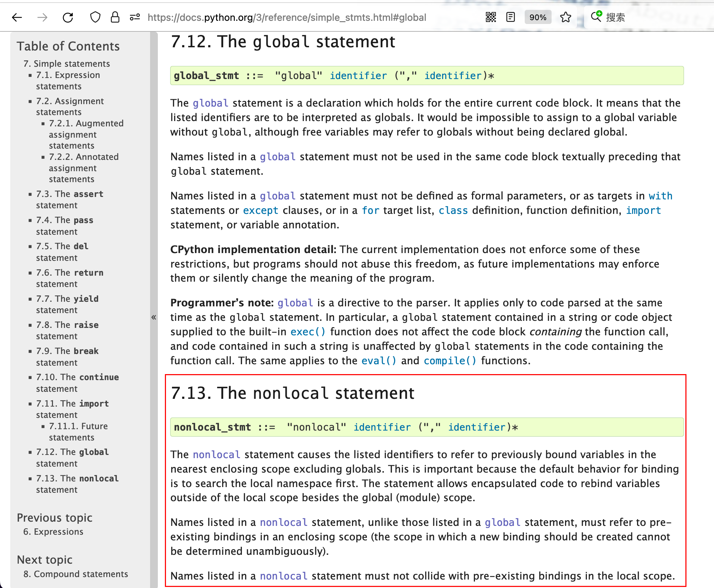Viewport: 714px width, 588px height.
Task: Go to next topic '8. Compound statements'
Action: click(x=76, y=574)
